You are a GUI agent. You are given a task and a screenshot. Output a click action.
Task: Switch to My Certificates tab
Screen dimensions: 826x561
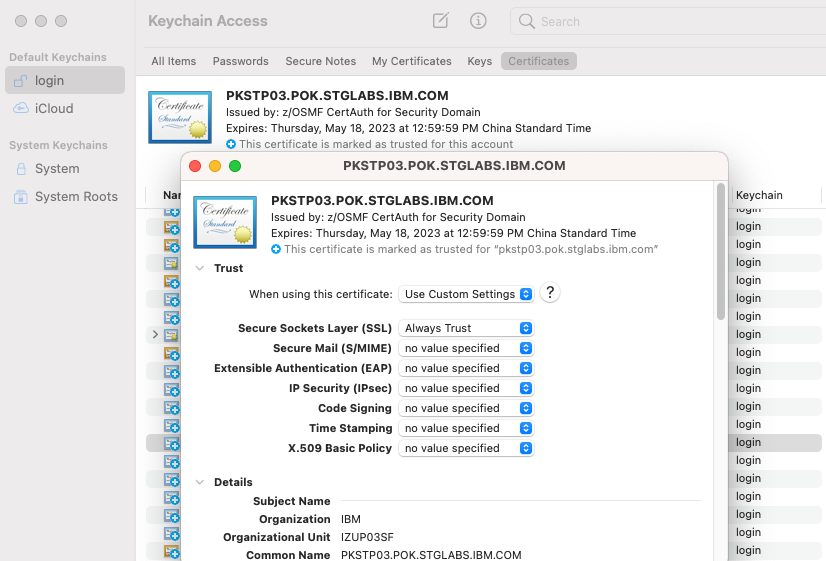click(x=411, y=61)
